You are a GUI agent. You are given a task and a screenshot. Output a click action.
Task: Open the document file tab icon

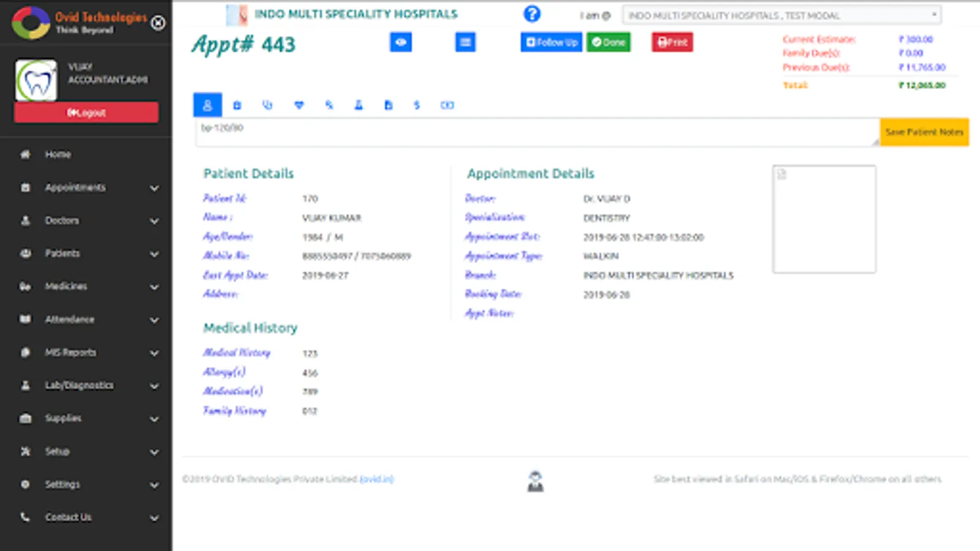coord(388,105)
